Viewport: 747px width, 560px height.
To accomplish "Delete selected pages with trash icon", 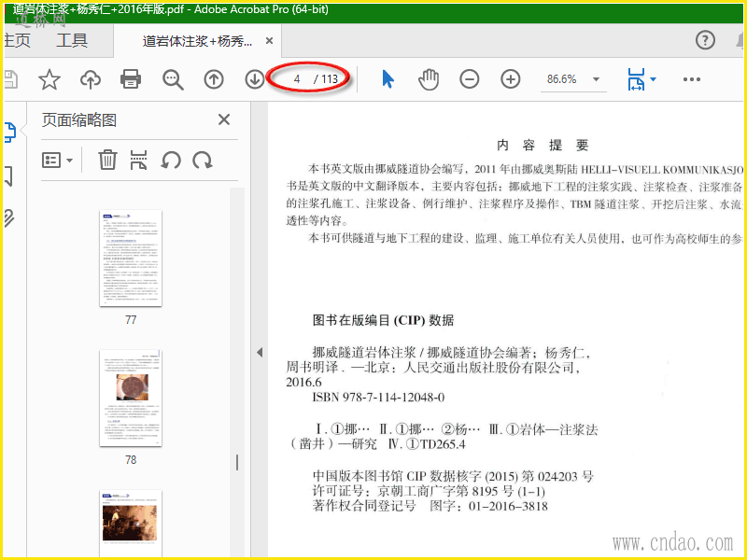I will (107, 160).
